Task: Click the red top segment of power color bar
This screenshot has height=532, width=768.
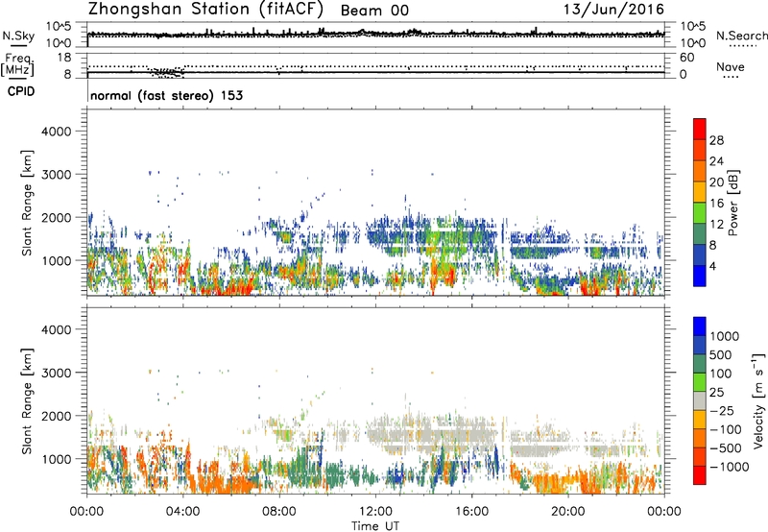Action: coord(700,130)
